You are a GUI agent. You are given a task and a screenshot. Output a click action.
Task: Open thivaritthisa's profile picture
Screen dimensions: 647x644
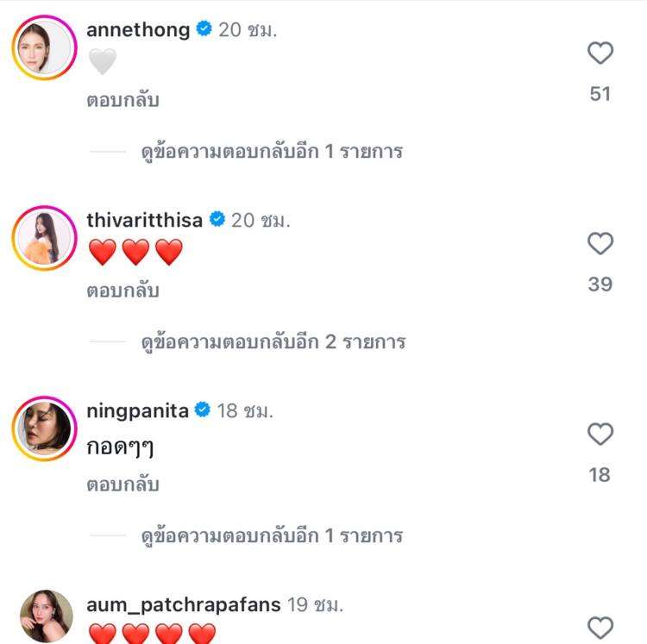coord(46,238)
